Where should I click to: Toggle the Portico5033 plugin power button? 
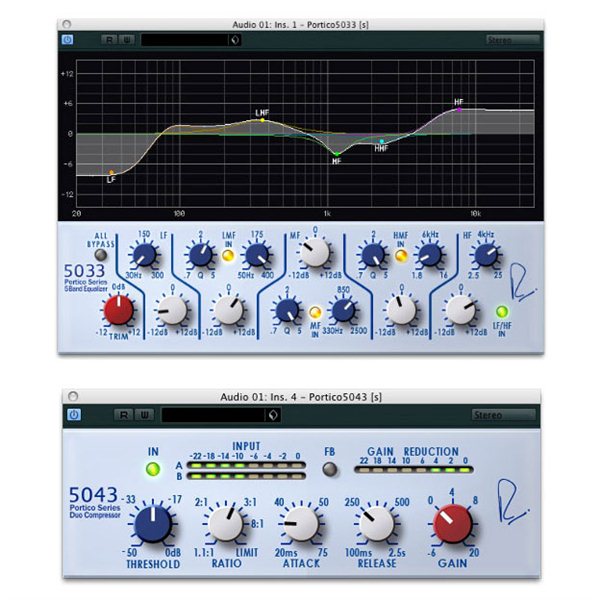coord(68,40)
